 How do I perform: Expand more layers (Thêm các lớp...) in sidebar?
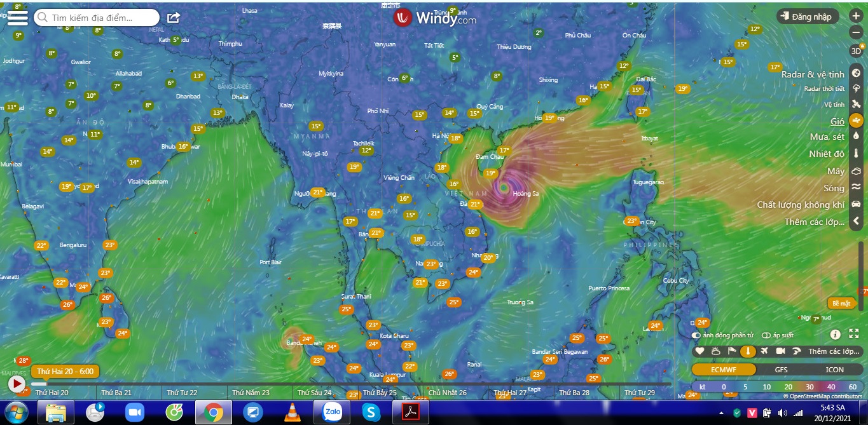tap(856, 222)
